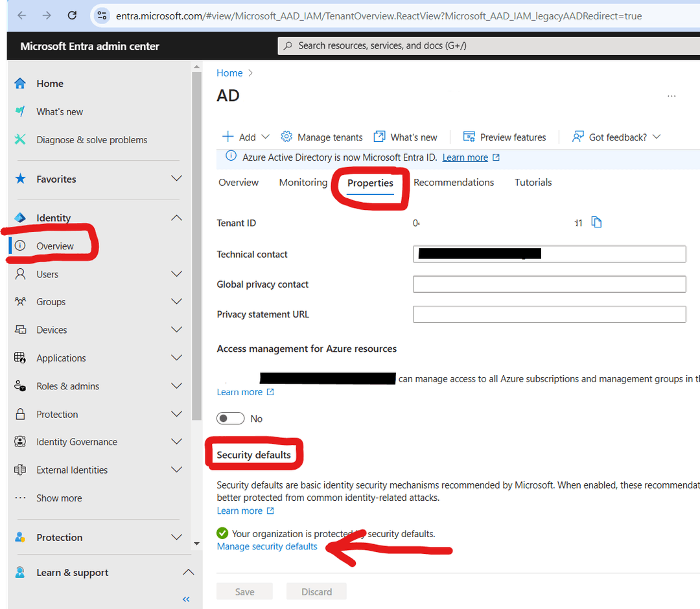700x609 pixels.
Task: Click the Discard button
Action: pos(316,592)
